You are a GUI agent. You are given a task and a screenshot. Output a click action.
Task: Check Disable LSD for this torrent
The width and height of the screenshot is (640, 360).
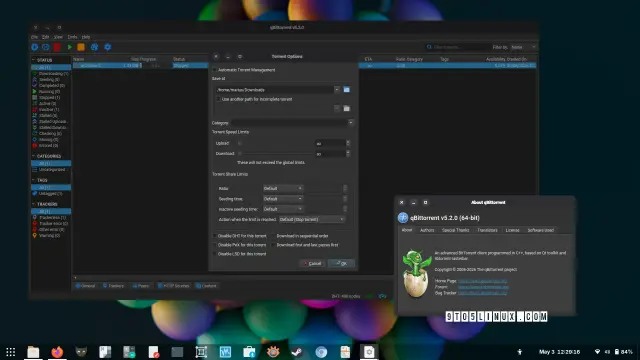click(x=214, y=254)
